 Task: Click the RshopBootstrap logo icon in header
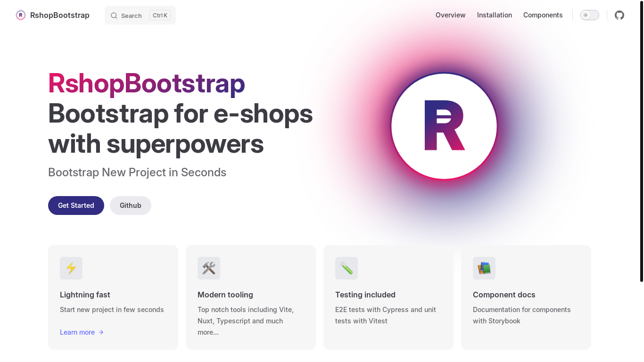(x=21, y=15)
